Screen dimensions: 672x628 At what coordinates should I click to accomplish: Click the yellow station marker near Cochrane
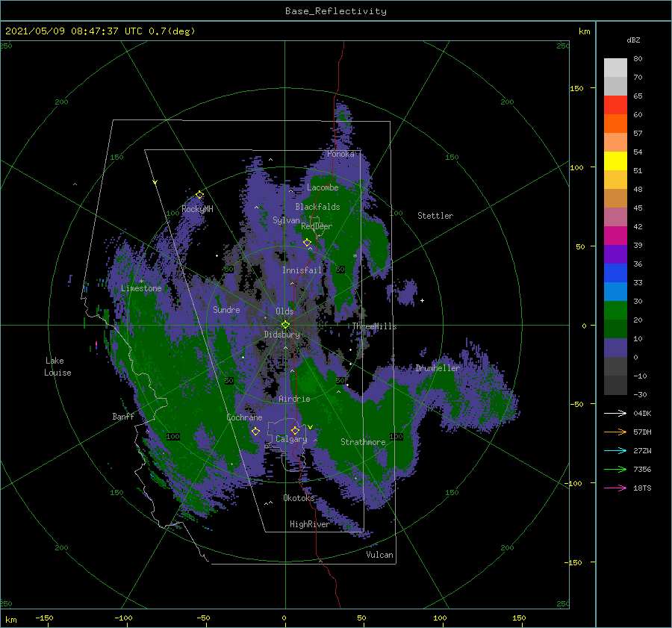point(255,431)
